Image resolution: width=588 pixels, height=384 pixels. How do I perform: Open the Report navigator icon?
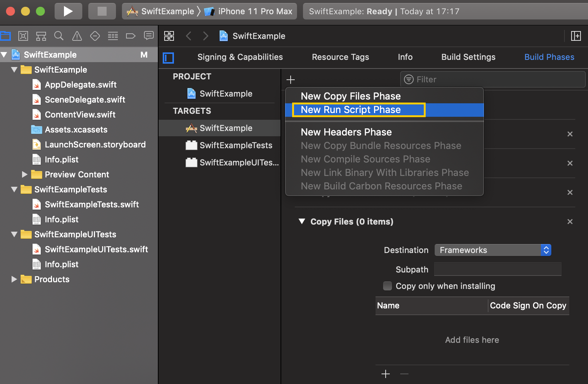148,36
